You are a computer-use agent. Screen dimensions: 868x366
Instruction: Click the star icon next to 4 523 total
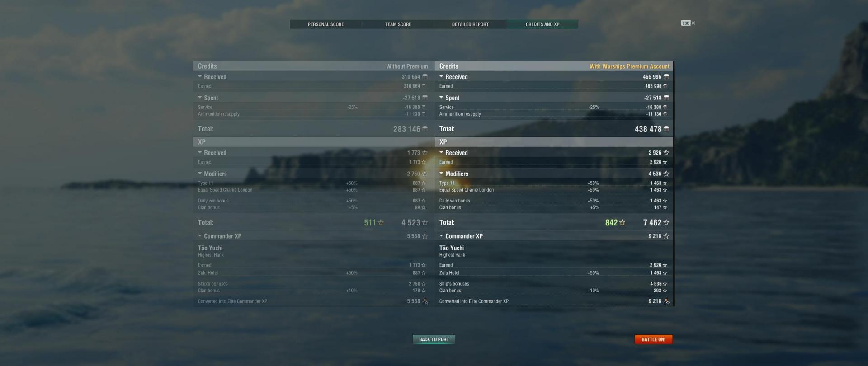coord(425,222)
